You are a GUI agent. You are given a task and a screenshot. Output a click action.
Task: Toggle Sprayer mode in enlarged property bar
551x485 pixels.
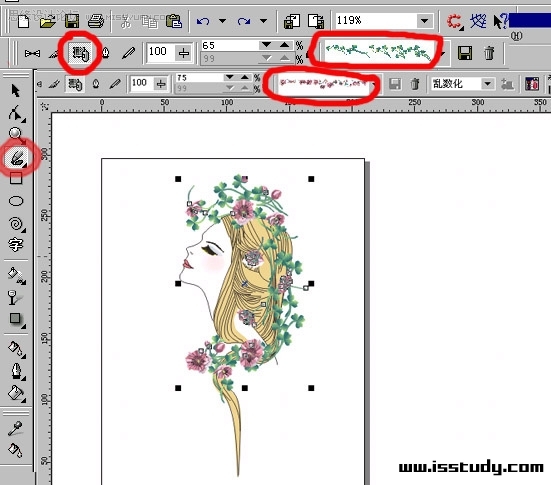coord(81,53)
